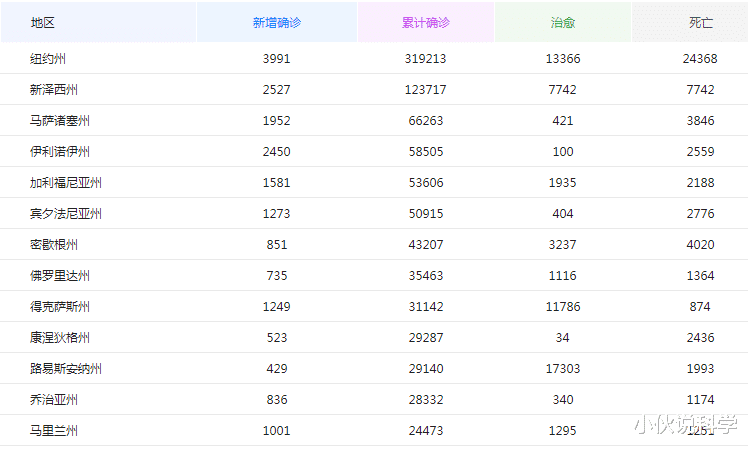Click cumulative value 35463

click(x=426, y=276)
